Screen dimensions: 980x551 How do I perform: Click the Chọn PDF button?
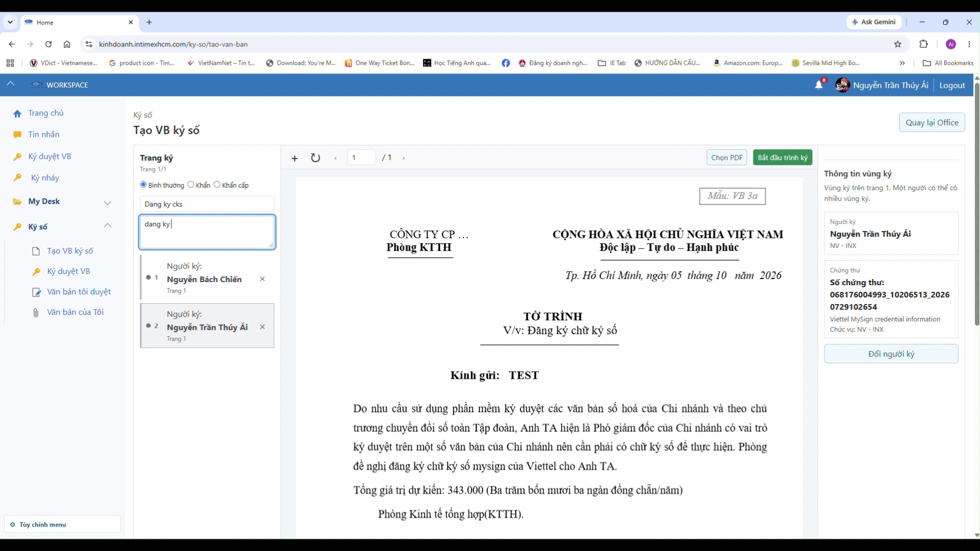click(x=727, y=158)
